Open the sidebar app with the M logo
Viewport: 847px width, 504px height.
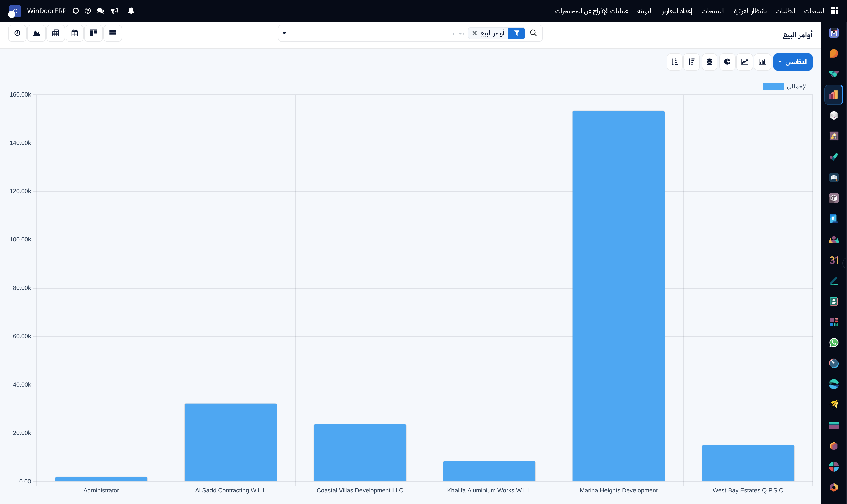[x=834, y=33]
